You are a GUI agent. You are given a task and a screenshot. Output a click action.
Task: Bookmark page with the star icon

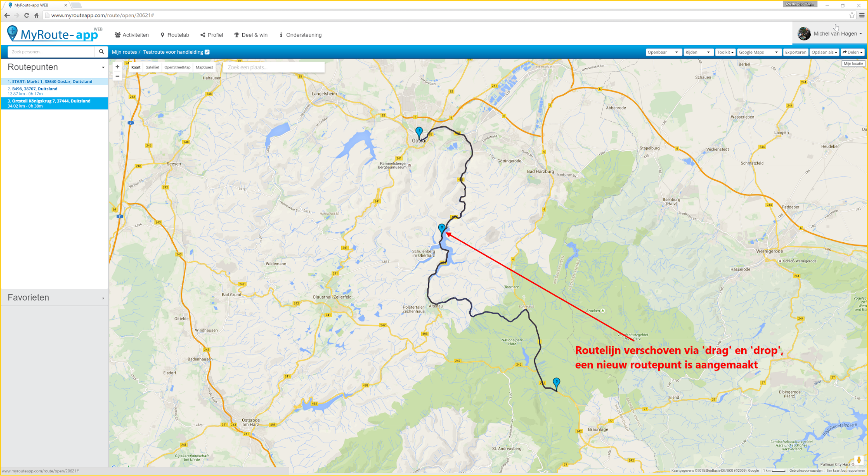click(851, 15)
